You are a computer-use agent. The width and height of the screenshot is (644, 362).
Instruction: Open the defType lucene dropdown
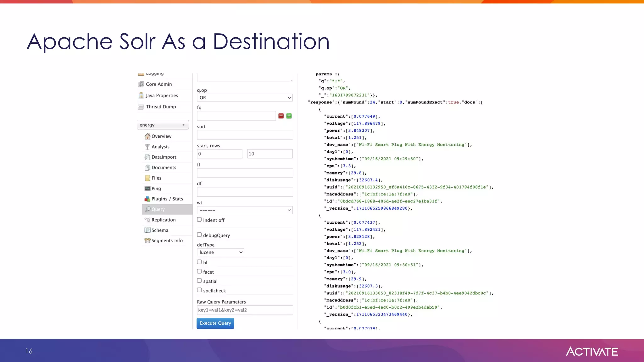coord(220,252)
